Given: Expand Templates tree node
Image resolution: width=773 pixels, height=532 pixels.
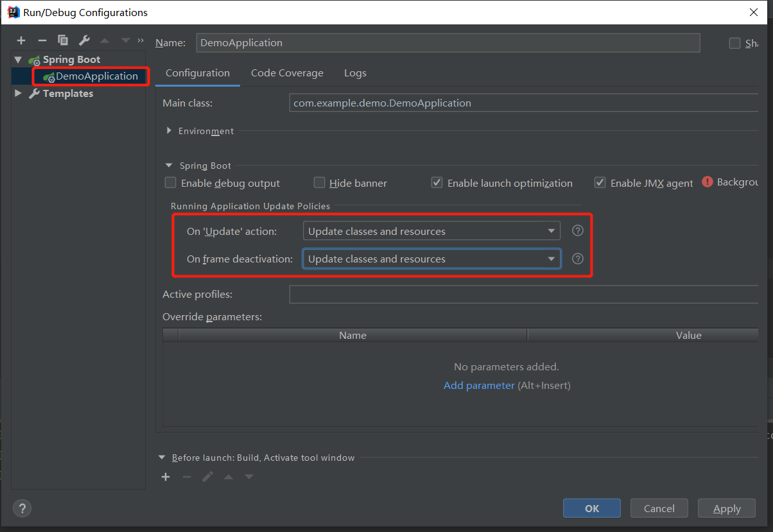Looking at the screenshot, I should (x=18, y=94).
